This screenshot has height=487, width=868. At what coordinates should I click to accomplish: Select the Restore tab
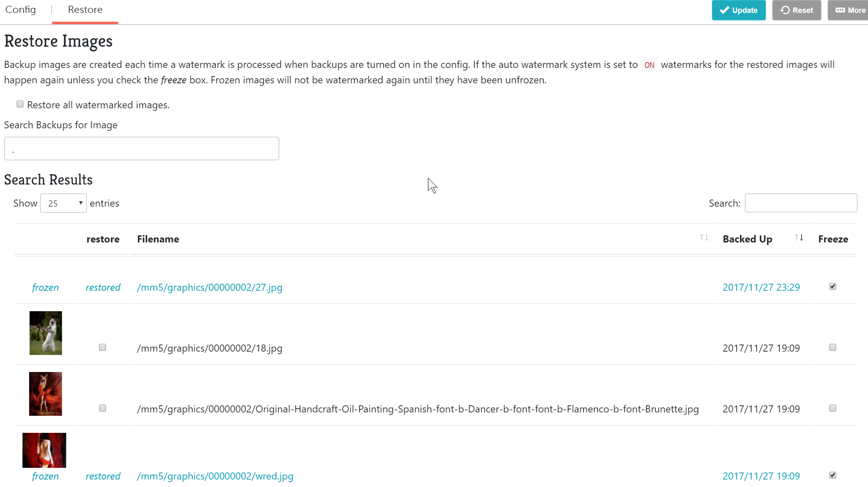(85, 10)
